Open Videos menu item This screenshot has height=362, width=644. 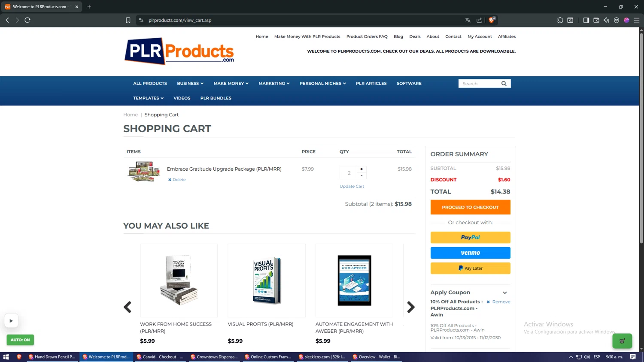pyautogui.click(x=182, y=98)
